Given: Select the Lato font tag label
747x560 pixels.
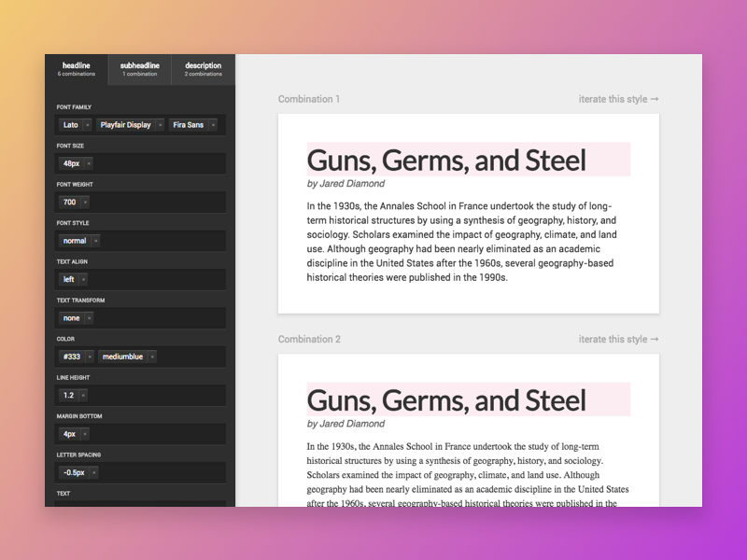Looking at the screenshot, I should [x=71, y=125].
